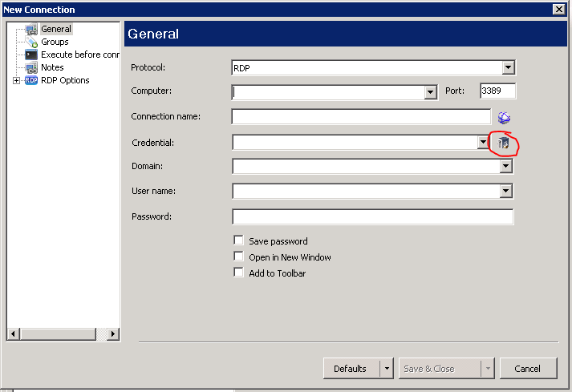Click the General computer icon in tree

pos(31,29)
